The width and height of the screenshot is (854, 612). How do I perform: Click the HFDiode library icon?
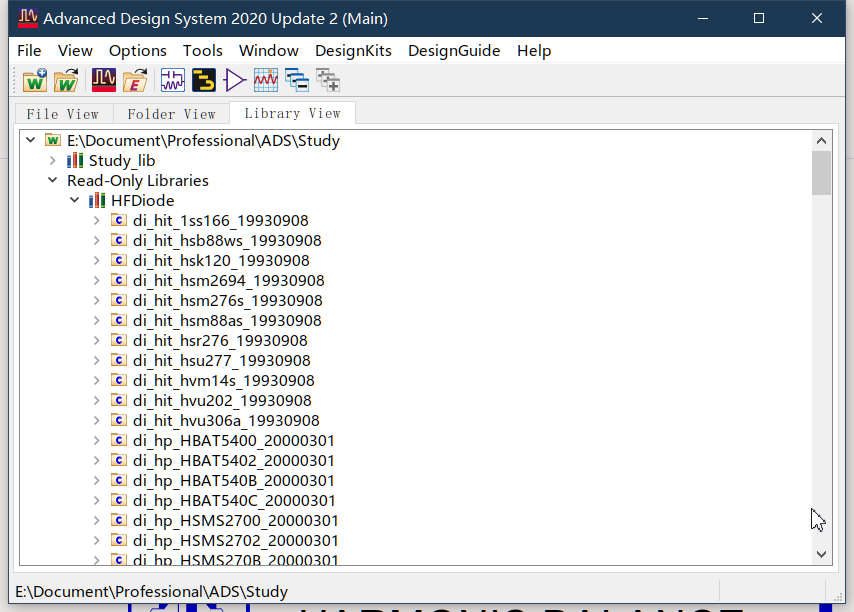tap(97, 200)
